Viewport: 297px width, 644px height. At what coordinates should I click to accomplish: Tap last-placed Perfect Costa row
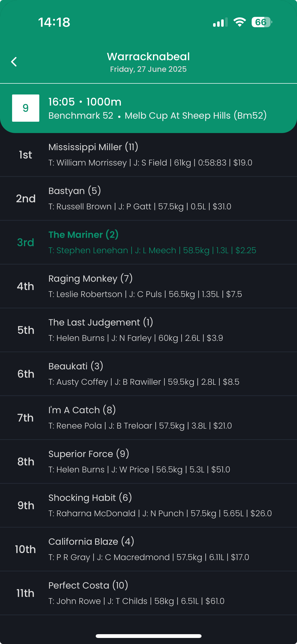click(148, 593)
